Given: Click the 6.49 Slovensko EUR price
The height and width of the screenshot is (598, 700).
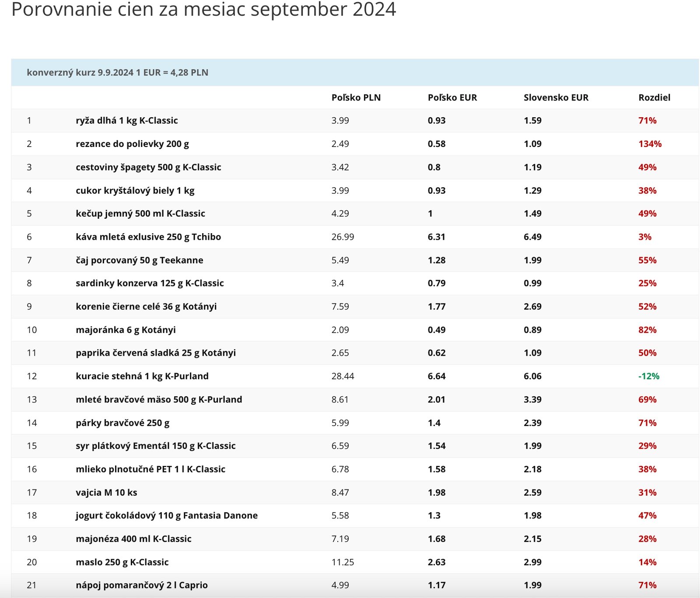Looking at the screenshot, I should pyautogui.click(x=532, y=237).
